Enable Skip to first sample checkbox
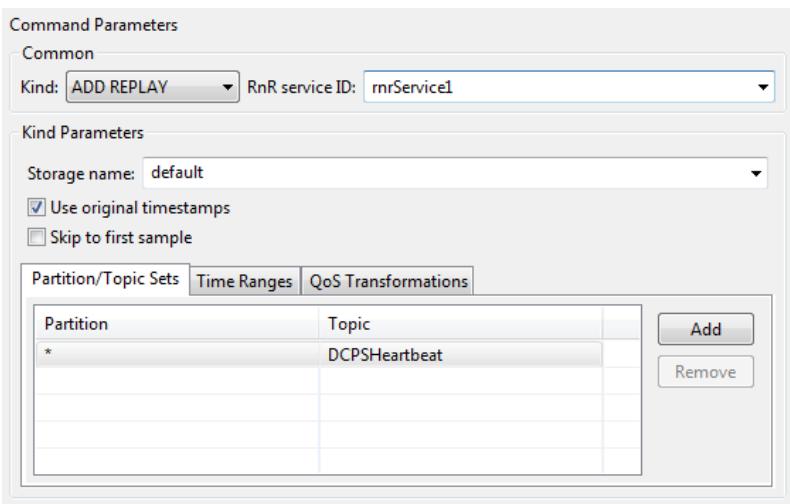This screenshot has height=504, width=790. coord(36,237)
